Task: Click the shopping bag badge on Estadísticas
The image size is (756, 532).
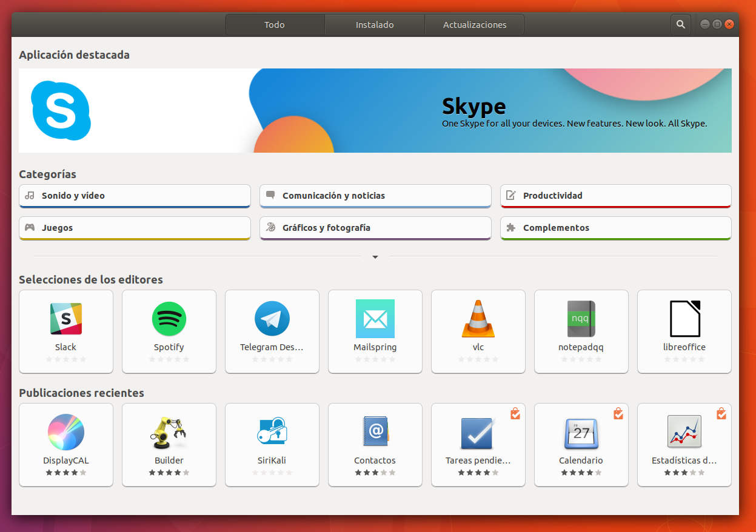Action: pyautogui.click(x=721, y=413)
